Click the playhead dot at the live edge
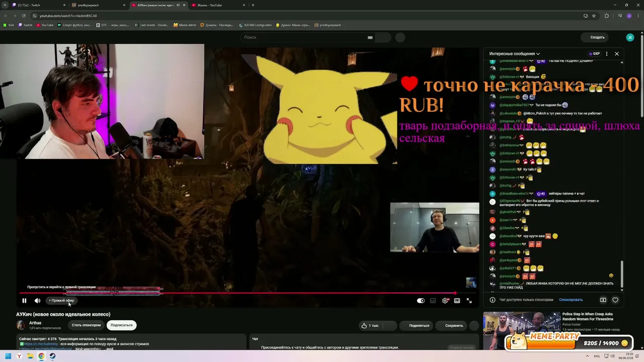This screenshot has width=644, height=362. (x=455, y=293)
